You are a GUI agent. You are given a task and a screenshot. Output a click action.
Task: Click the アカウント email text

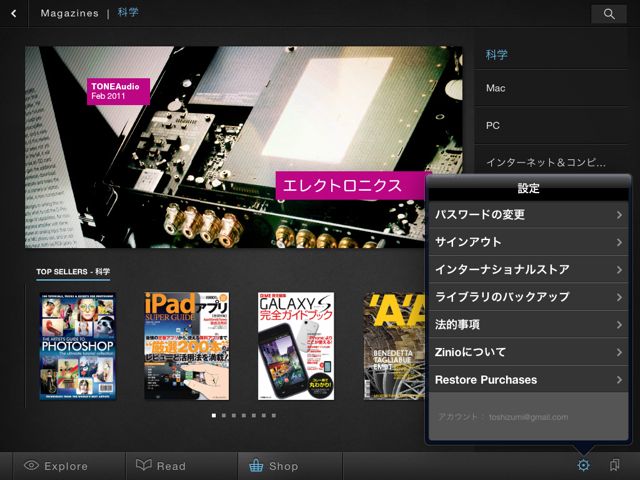pyautogui.click(x=503, y=417)
